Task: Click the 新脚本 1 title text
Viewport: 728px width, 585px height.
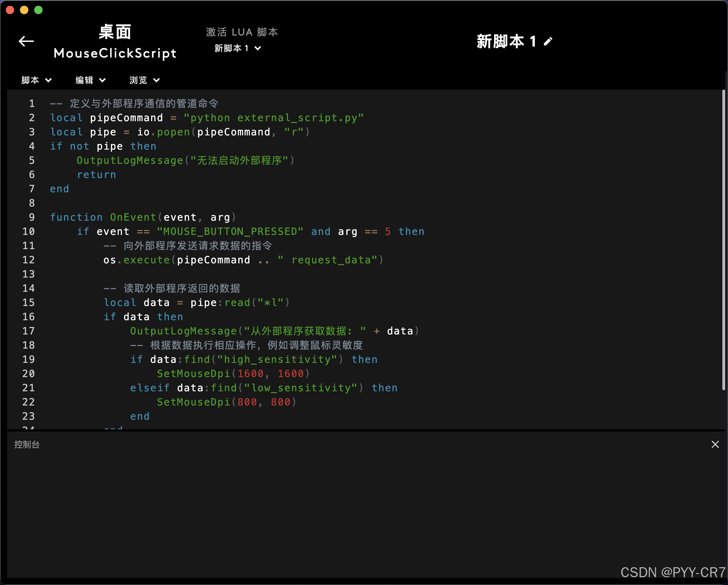Action: click(506, 42)
